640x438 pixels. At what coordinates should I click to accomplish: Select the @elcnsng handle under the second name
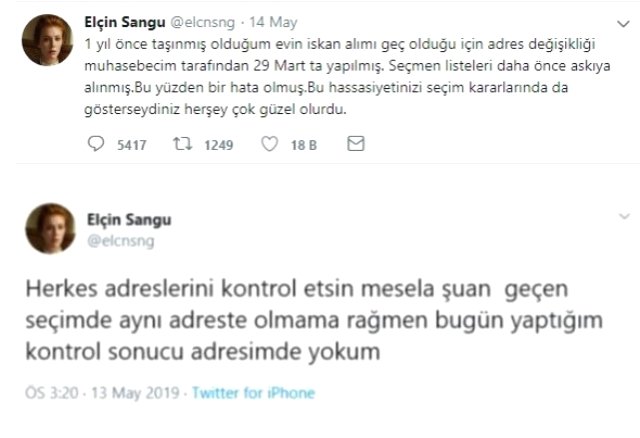click(x=118, y=241)
